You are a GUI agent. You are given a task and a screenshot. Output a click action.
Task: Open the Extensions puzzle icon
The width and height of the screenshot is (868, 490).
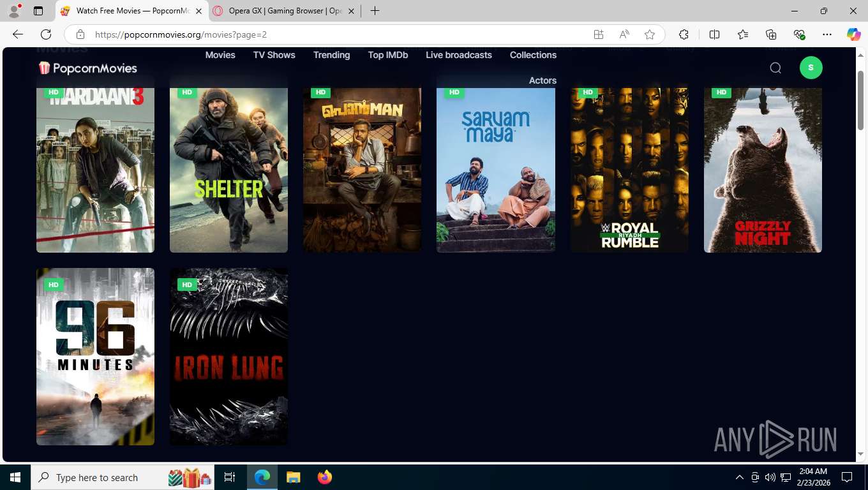click(684, 34)
